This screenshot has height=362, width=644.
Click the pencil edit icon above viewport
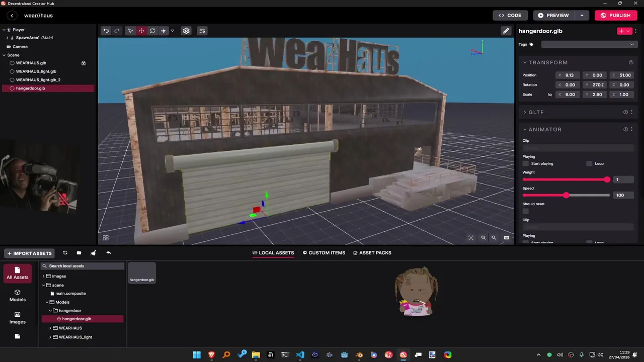pos(506,31)
